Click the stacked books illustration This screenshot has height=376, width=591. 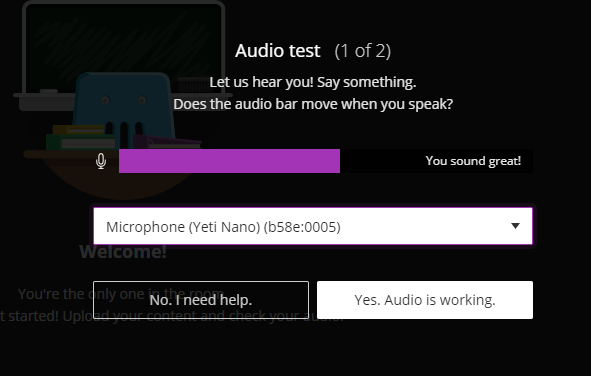(80, 138)
